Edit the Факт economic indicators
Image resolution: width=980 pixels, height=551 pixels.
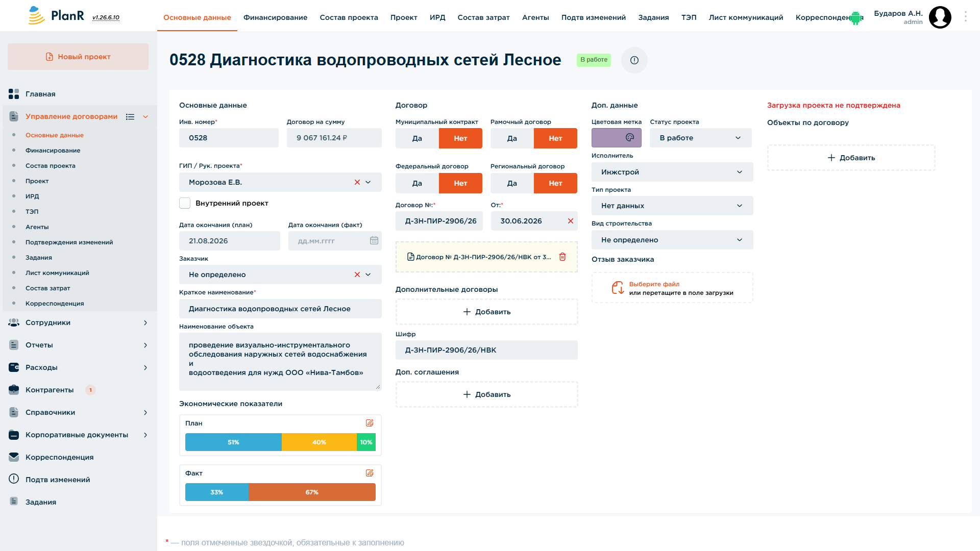(370, 473)
